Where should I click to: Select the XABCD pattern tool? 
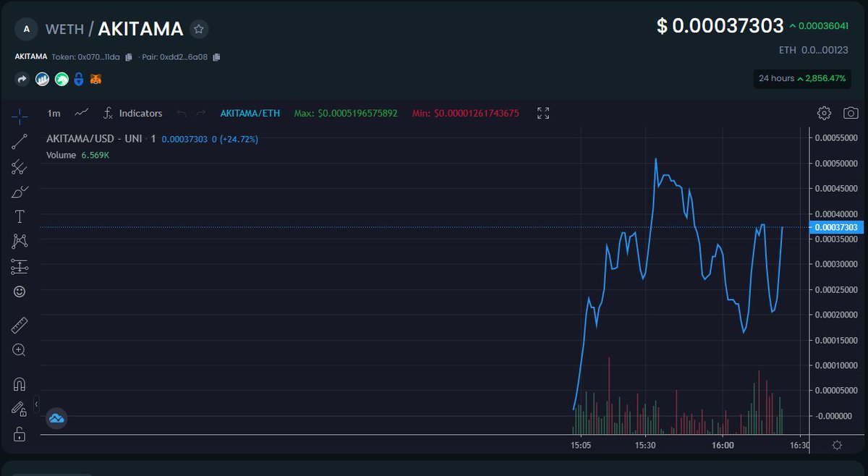pos(20,242)
